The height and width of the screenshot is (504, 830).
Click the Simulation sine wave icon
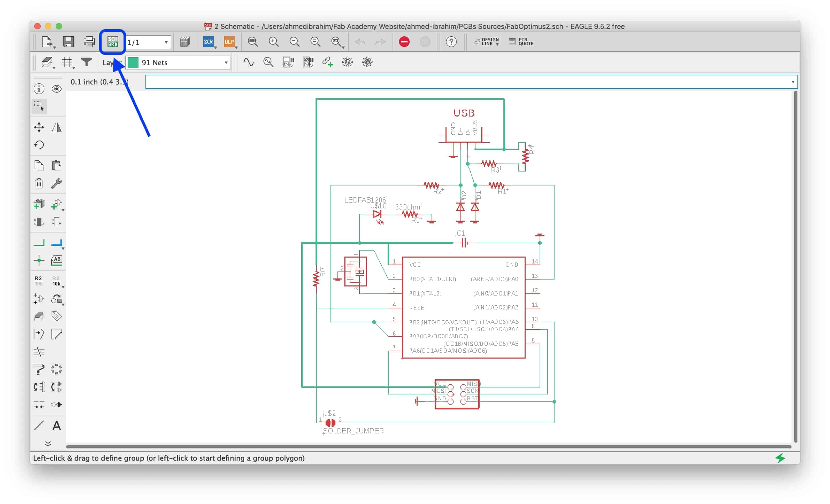(x=249, y=62)
